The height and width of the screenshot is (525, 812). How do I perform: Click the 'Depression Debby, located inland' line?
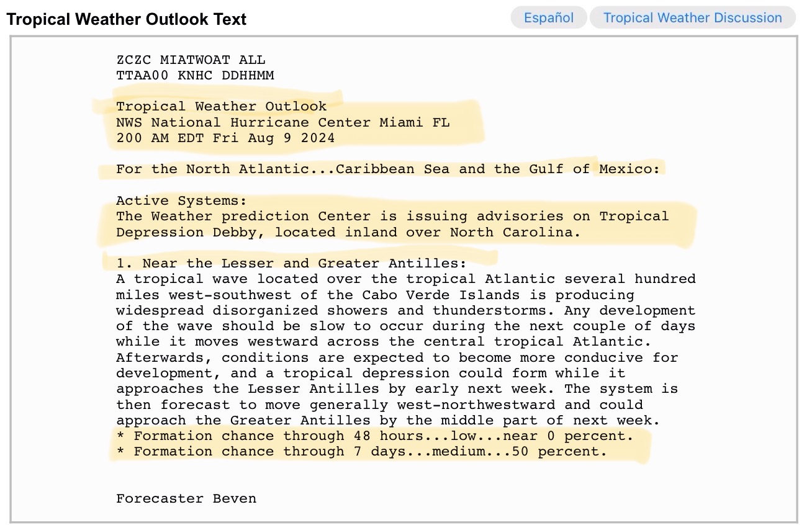[348, 232]
